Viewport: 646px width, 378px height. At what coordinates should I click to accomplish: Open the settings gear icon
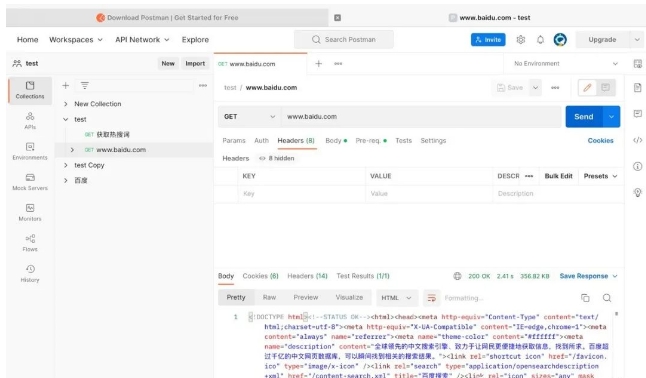pyautogui.click(x=521, y=40)
